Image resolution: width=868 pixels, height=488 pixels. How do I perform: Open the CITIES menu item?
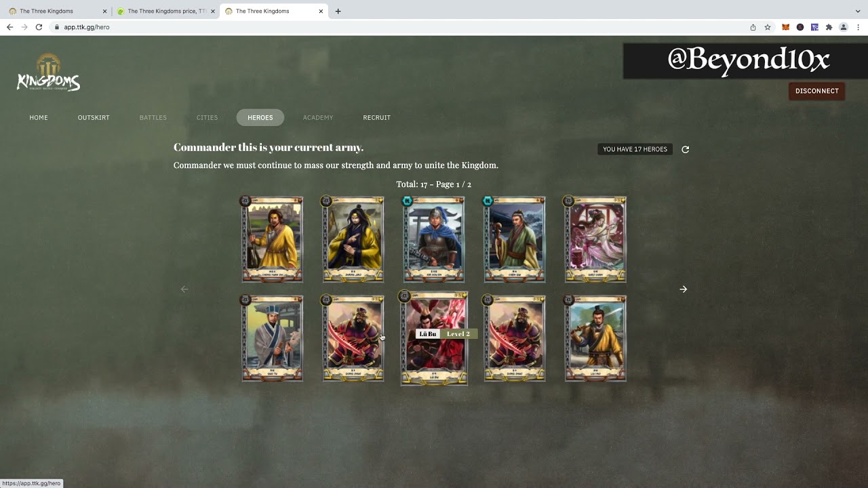[207, 117]
